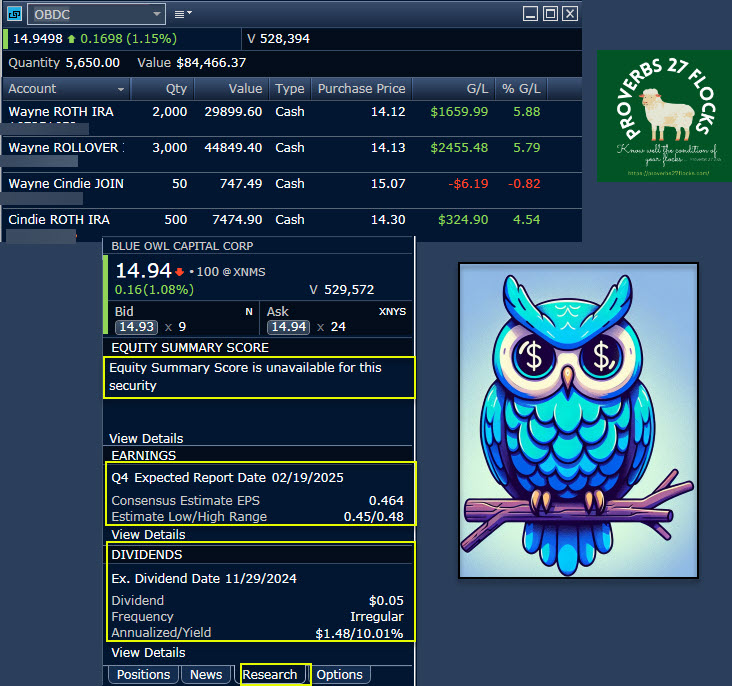Screen dimensions: 732x686
Task: Switch to the News tab
Action: [x=206, y=674]
